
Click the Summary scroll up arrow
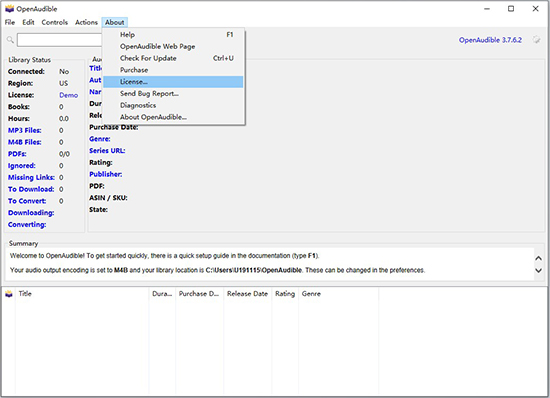tap(538, 258)
